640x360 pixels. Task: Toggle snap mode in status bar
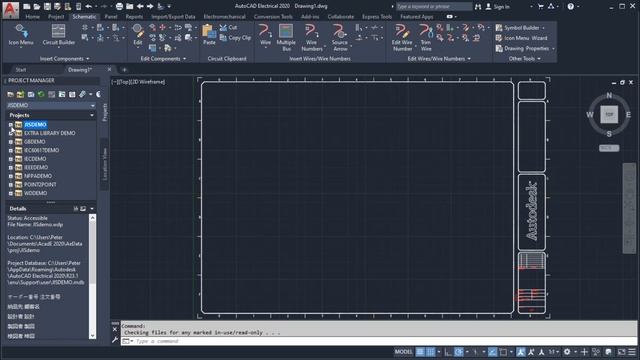click(x=431, y=351)
